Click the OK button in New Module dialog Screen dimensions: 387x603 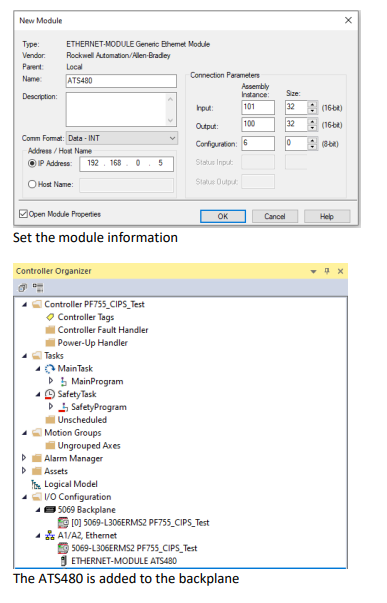[223, 216]
